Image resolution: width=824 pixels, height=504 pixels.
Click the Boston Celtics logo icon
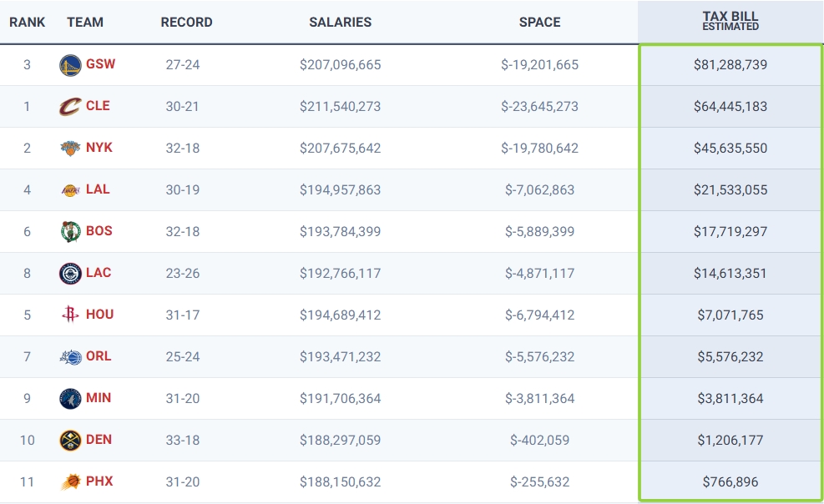70,232
